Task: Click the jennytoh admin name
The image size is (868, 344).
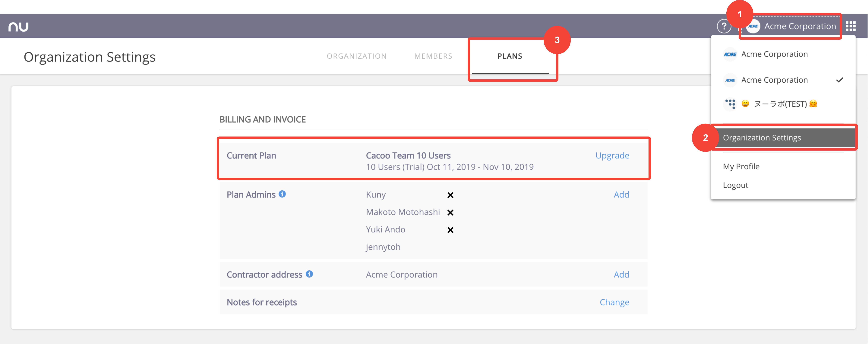Action: 383,247
